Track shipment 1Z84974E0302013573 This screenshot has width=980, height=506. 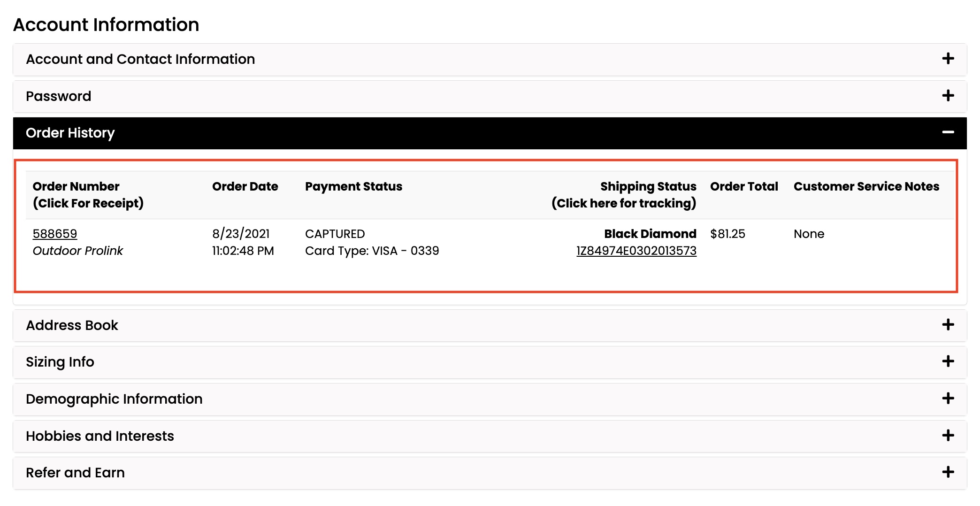click(x=636, y=251)
